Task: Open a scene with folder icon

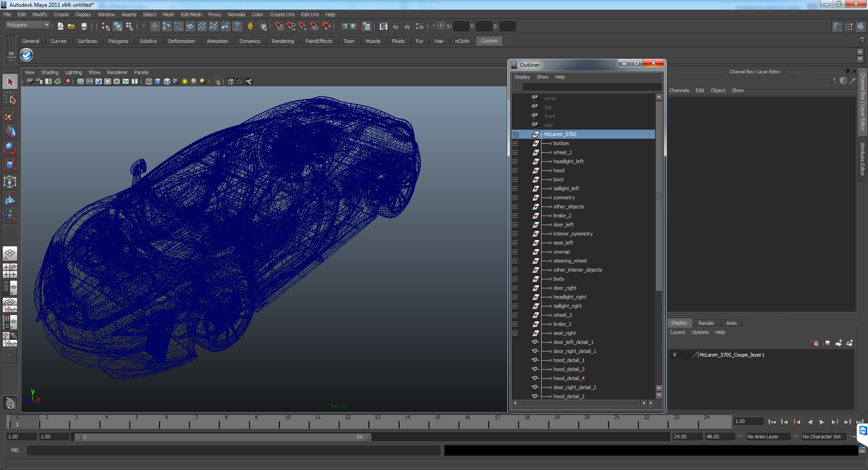Action: (x=71, y=26)
